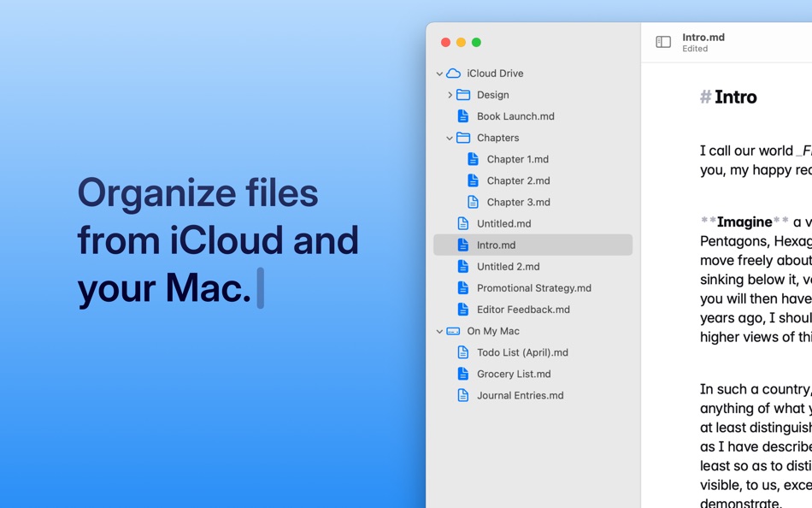The image size is (812, 508).
Task: Open Promotional Strategy.md file name
Action: coord(534,287)
